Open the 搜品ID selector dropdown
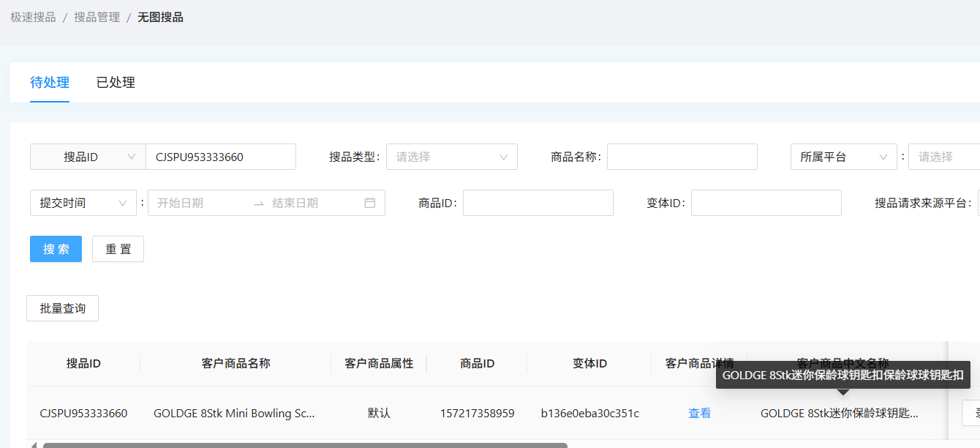The width and height of the screenshot is (980, 448). tap(88, 157)
